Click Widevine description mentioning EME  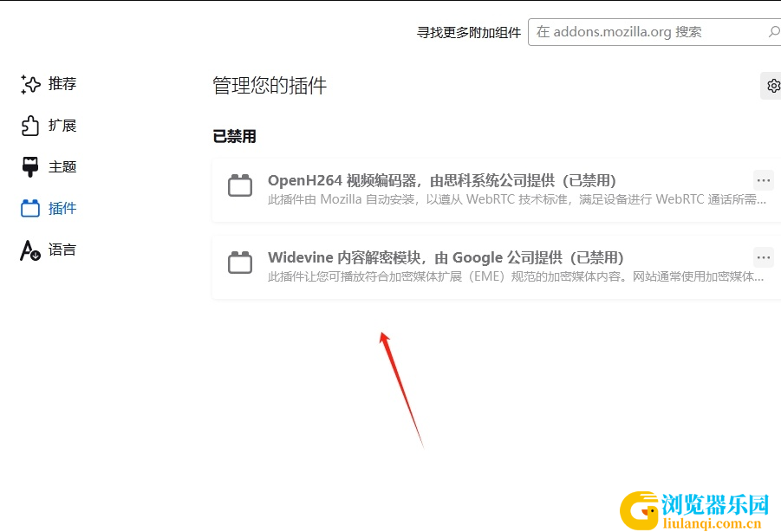[516, 276]
